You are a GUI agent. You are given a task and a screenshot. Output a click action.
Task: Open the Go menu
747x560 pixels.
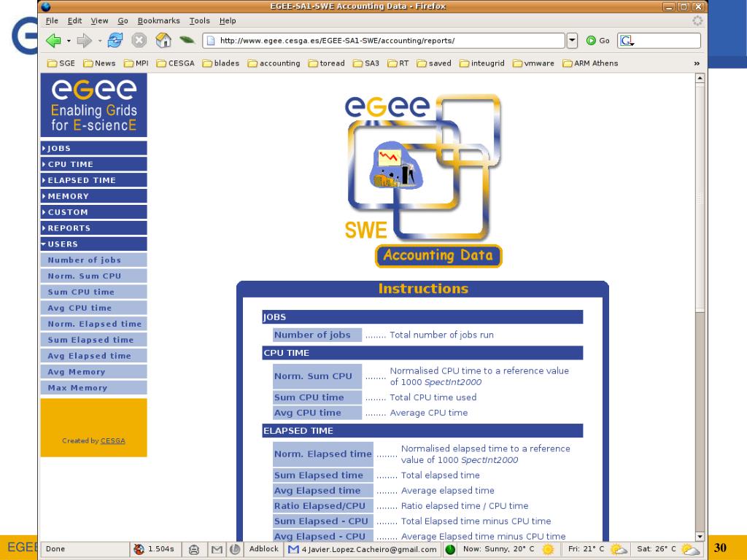coord(123,20)
